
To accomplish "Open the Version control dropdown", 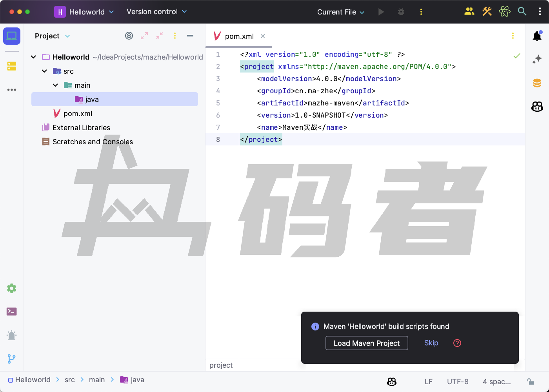I will (x=156, y=12).
